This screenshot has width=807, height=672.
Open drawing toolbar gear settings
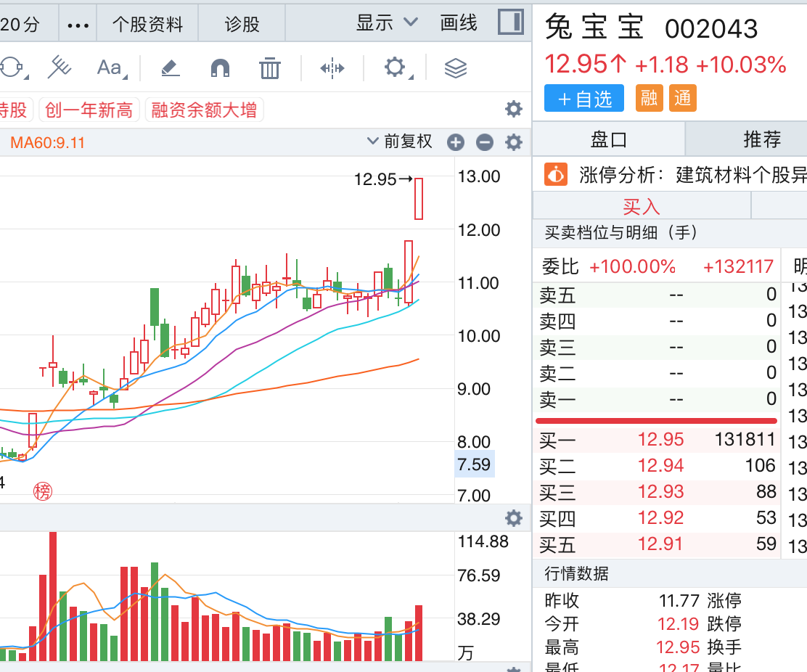[395, 68]
